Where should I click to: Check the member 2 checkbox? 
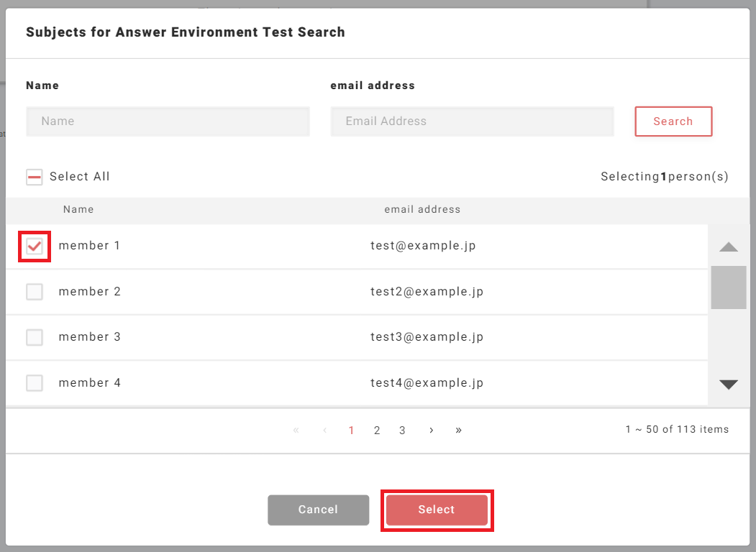click(x=35, y=292)
